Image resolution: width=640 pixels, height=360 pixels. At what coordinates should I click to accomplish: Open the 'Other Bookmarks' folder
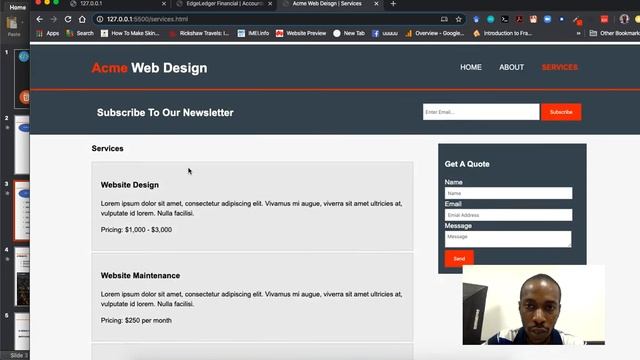click(x=615, y=33)
